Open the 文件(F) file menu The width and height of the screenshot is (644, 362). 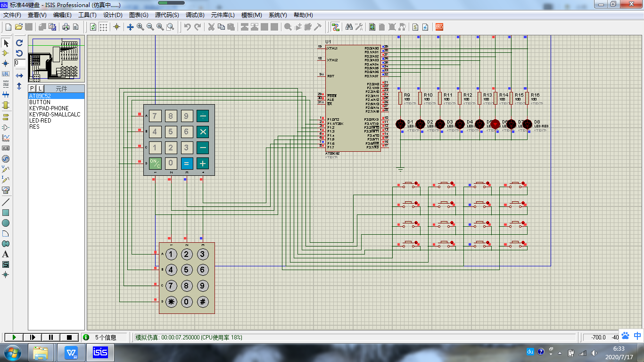pos(12,15)
